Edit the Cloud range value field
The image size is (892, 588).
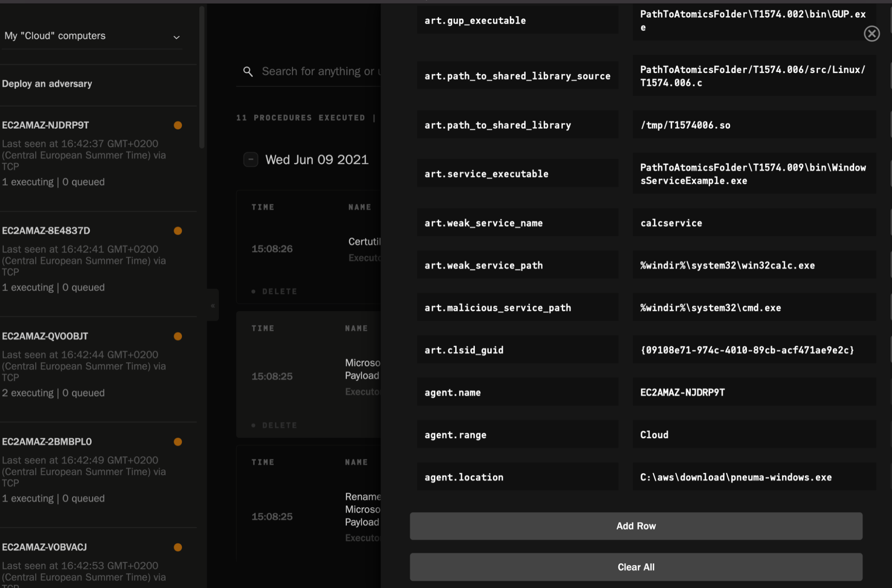point(754,435)
